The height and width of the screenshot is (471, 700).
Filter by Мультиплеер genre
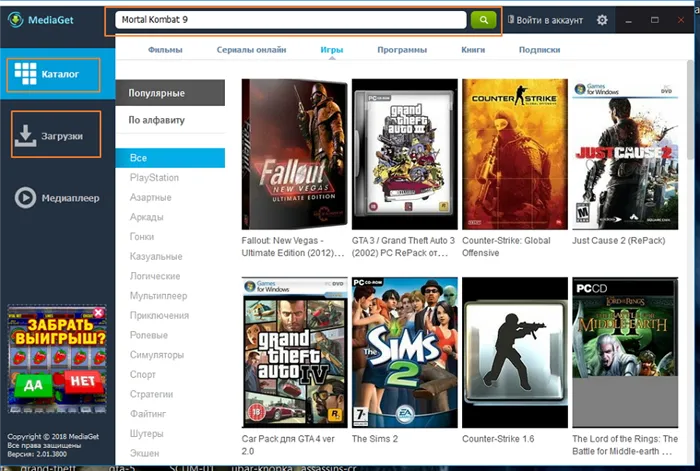point(158,296)
